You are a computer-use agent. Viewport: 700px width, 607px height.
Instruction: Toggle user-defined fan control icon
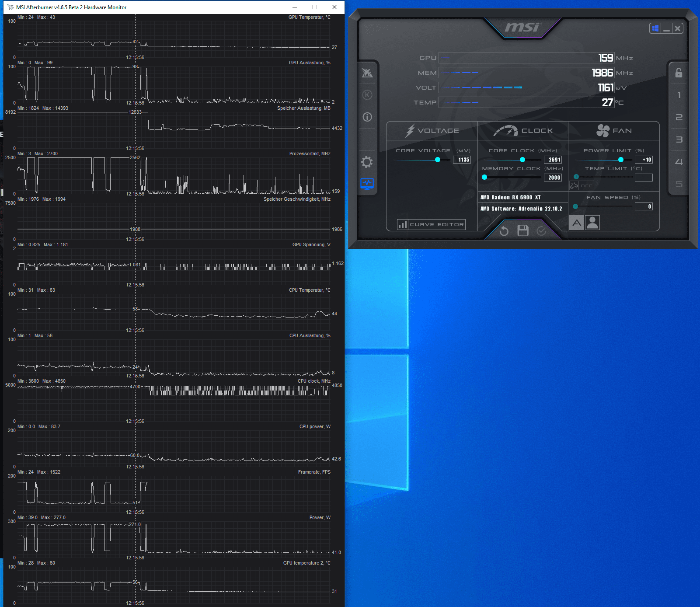click(592, 223)
